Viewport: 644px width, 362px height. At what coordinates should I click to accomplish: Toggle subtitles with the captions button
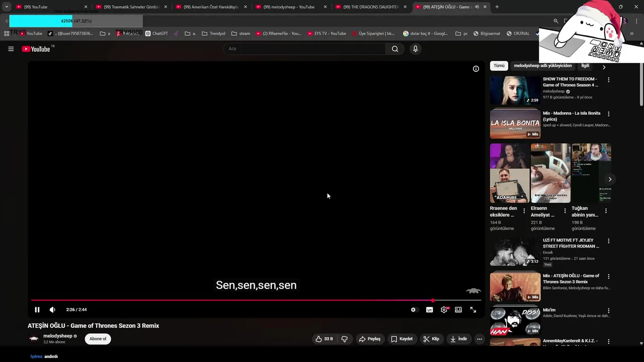tap(429, 310)
